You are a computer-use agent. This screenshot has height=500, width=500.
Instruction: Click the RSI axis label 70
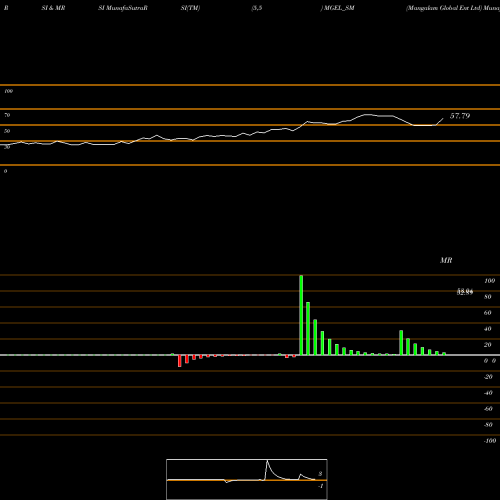click(x=7, y=115)
